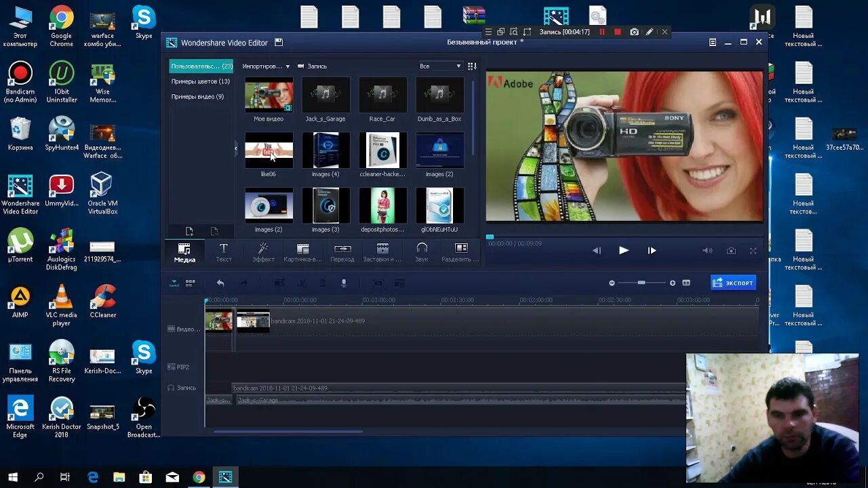Image resolution: width=868 pixels, height=488 pixels.
Task: Step to the next frame
Action: (652, 250)
